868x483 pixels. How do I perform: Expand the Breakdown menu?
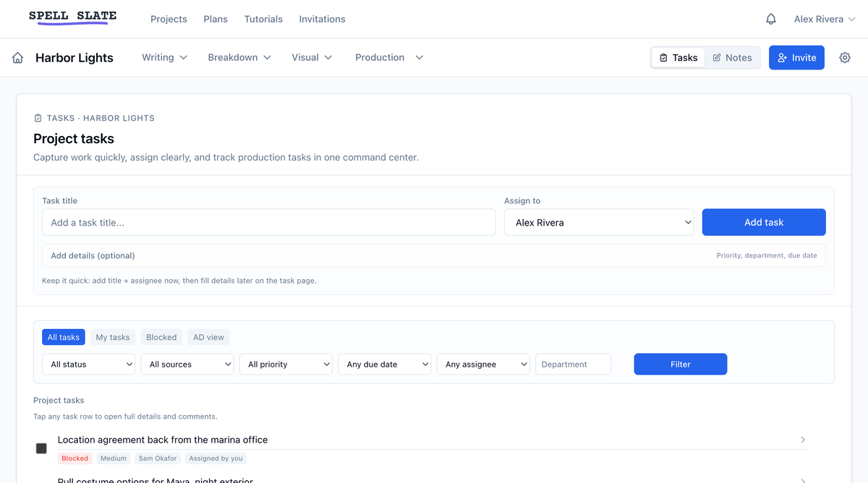coord(239,58)
